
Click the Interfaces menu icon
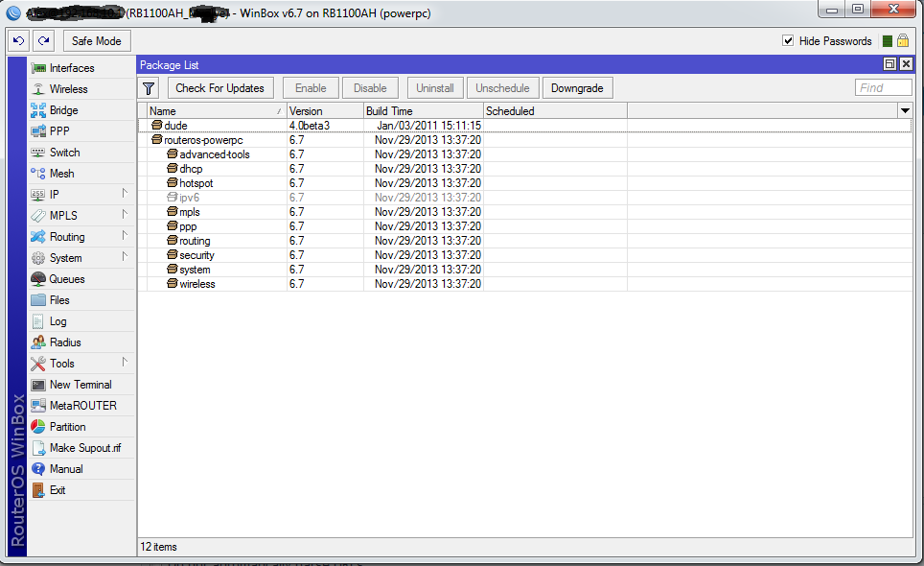coord(38,68)
